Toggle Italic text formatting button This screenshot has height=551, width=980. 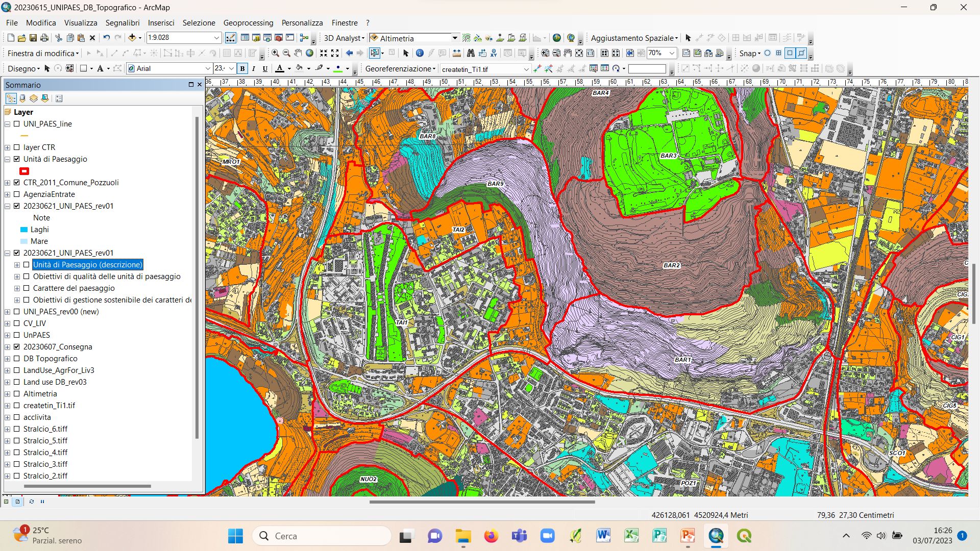click(x=254, y=68)
